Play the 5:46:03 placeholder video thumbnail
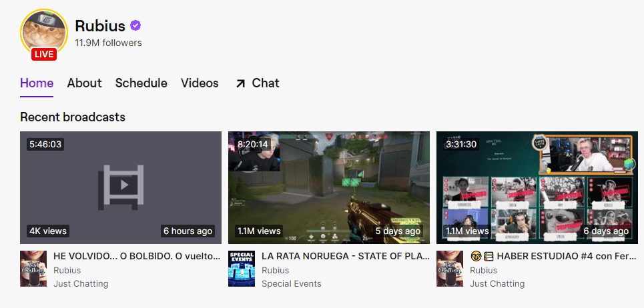 click(x=121, y=187)
